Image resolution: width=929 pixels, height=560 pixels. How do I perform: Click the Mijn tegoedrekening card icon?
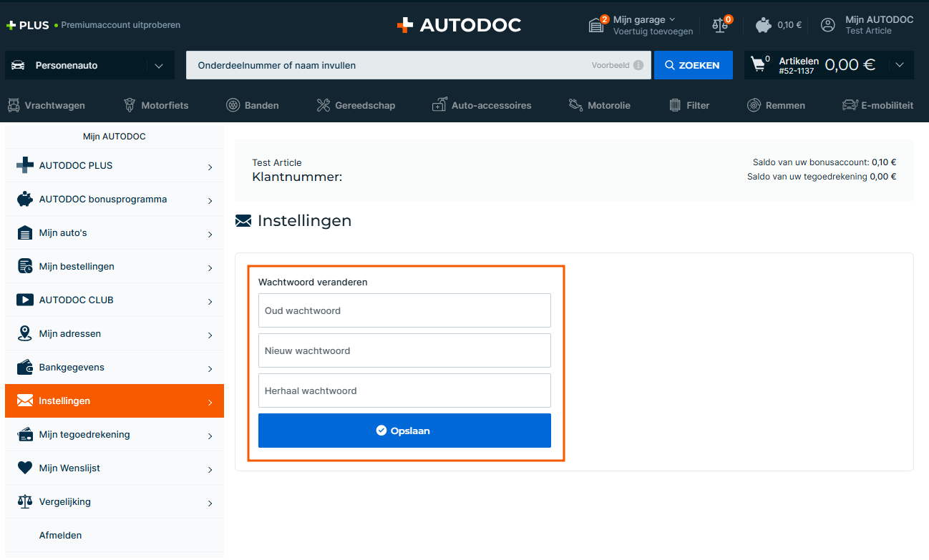[x=25, y=434]
